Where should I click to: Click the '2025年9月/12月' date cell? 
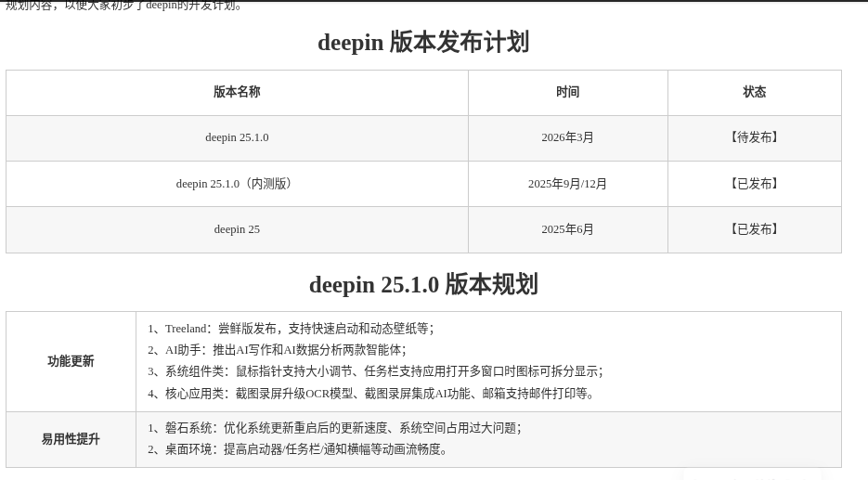tap(567, 184)
